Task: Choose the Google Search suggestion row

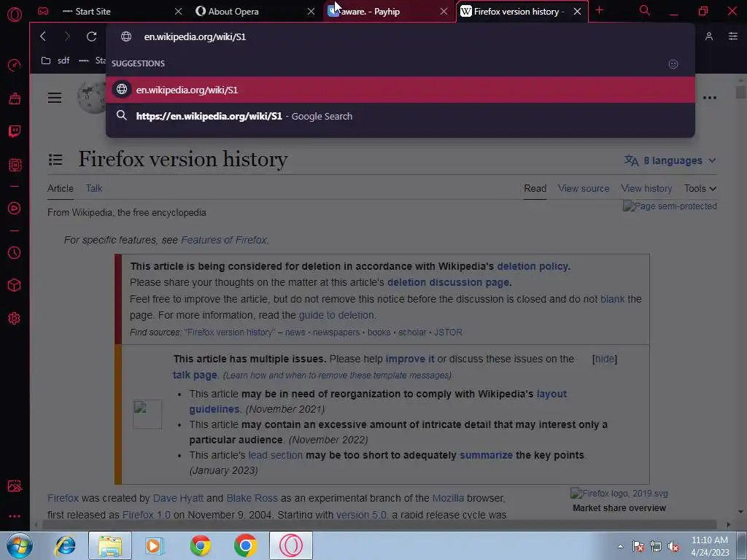Action: [x=400, y=116]
